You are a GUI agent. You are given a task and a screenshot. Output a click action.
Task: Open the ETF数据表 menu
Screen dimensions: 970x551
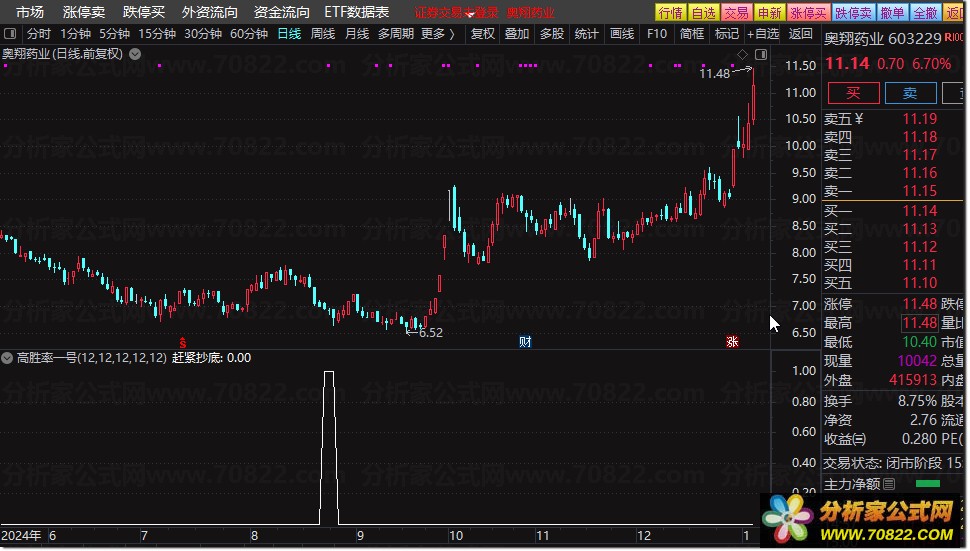click(x=357, y=12)
